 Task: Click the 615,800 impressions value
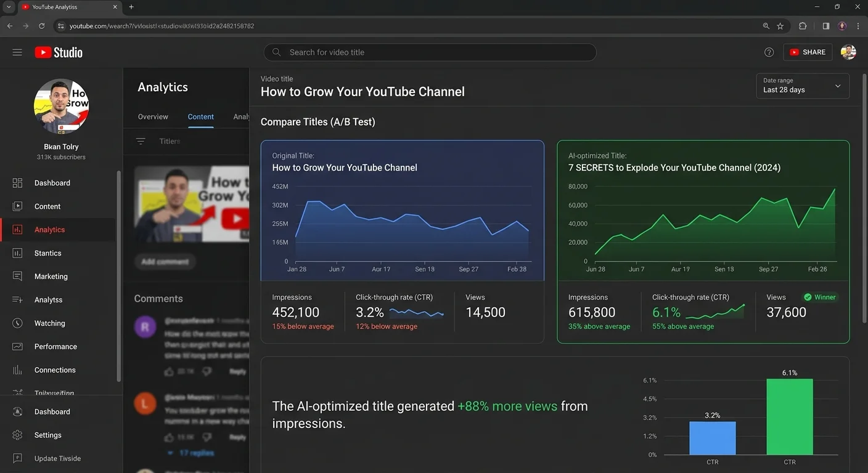(x=592, y=312)
